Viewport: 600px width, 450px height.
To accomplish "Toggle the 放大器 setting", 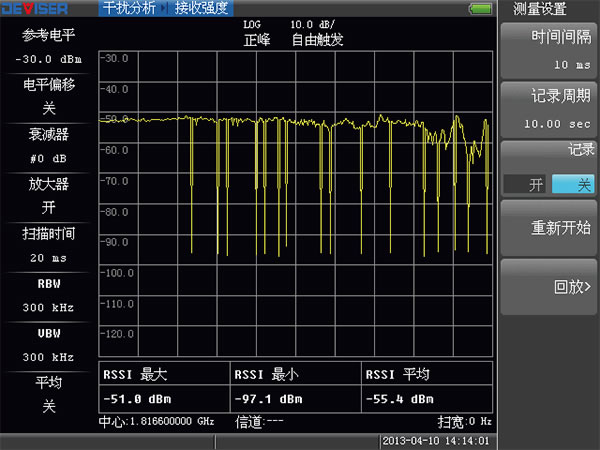I will click(x=49, y=196).
